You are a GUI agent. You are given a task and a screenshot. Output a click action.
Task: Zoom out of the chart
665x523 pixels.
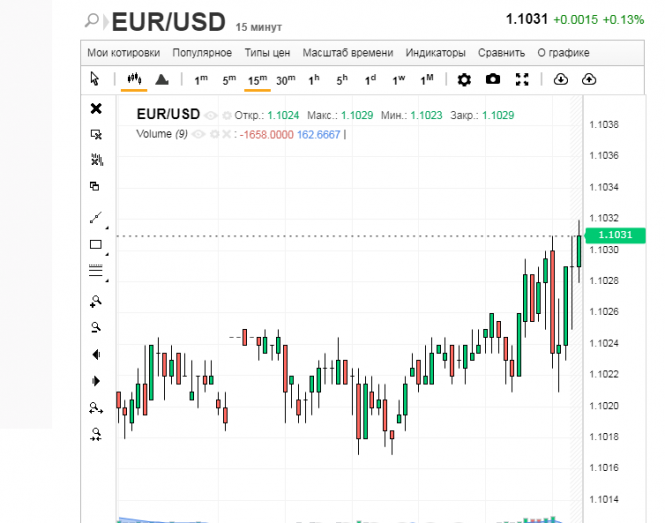(96, 327)
